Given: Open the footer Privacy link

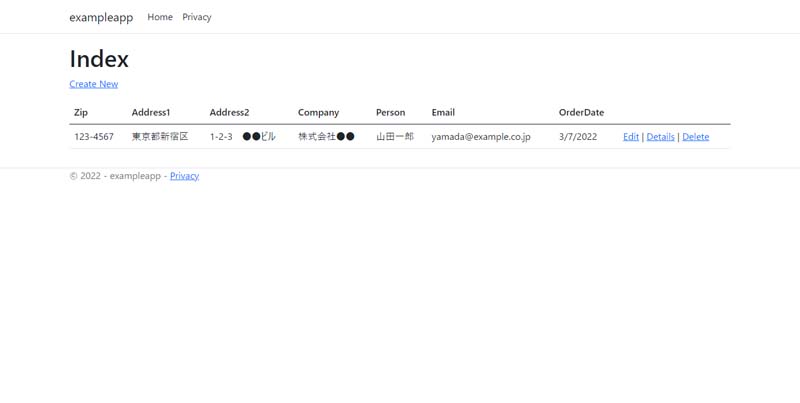Looking at the screenshot, I should click(x=184, y=175).
